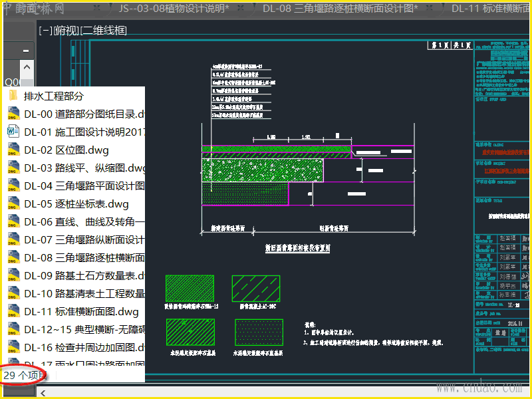
Task: Click the dotted hatch legend swatch
Action: 259,332
